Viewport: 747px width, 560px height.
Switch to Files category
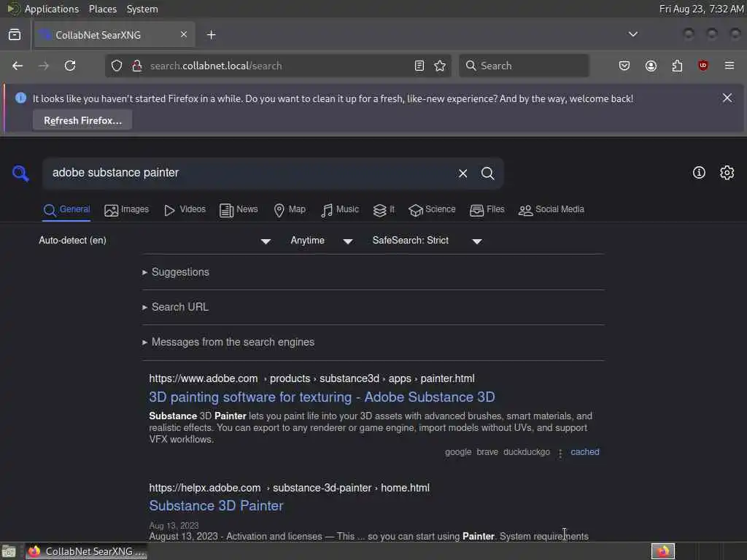click(x=487, y=209)
